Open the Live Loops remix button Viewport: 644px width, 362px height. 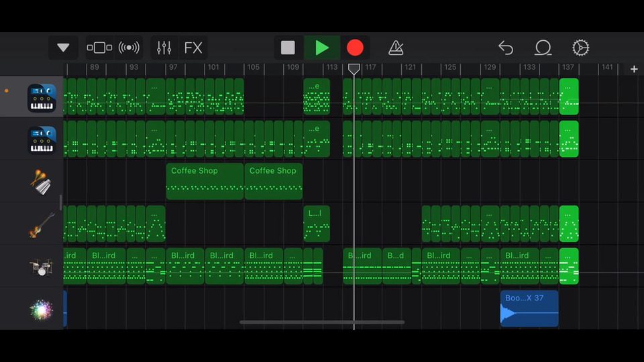point(129,48)
